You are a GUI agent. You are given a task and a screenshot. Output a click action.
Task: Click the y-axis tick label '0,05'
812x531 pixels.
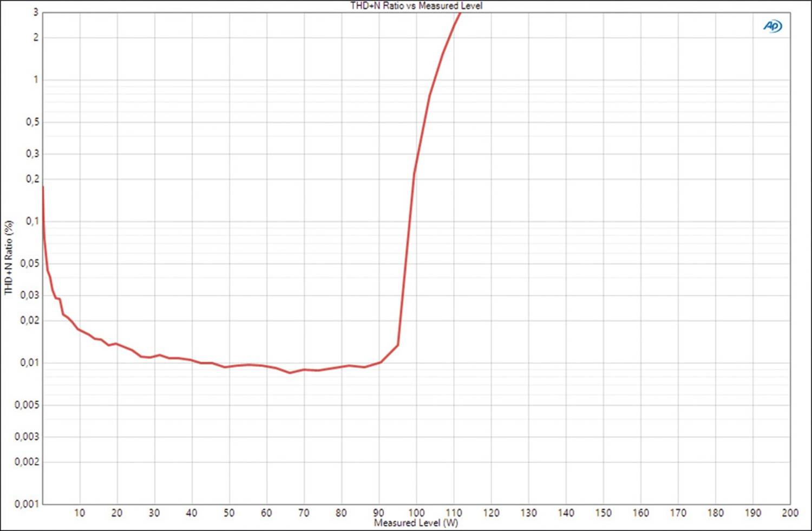tap(30, 264)
